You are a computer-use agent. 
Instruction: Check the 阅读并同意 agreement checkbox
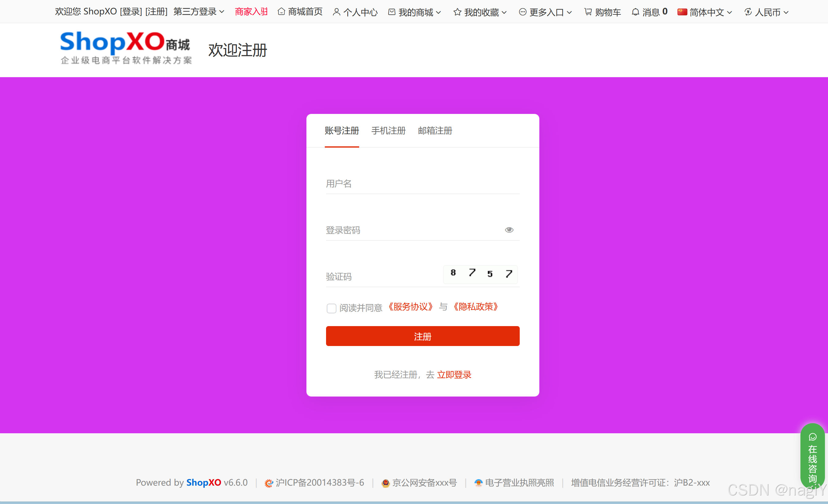point(331,308)
